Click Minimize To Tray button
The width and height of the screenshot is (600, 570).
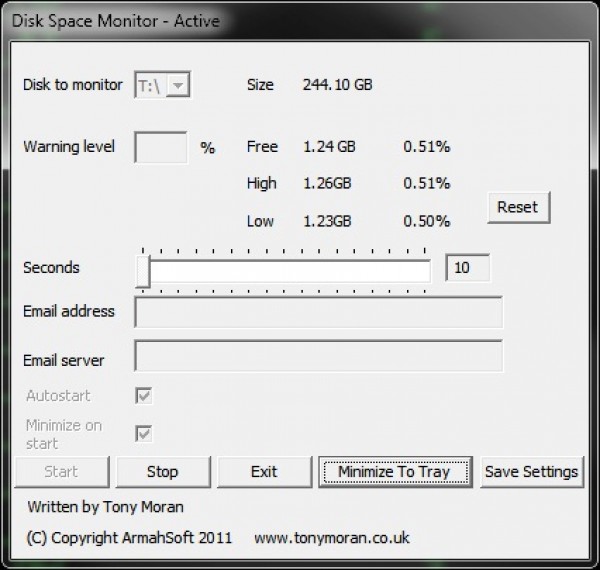coord(395,472)
